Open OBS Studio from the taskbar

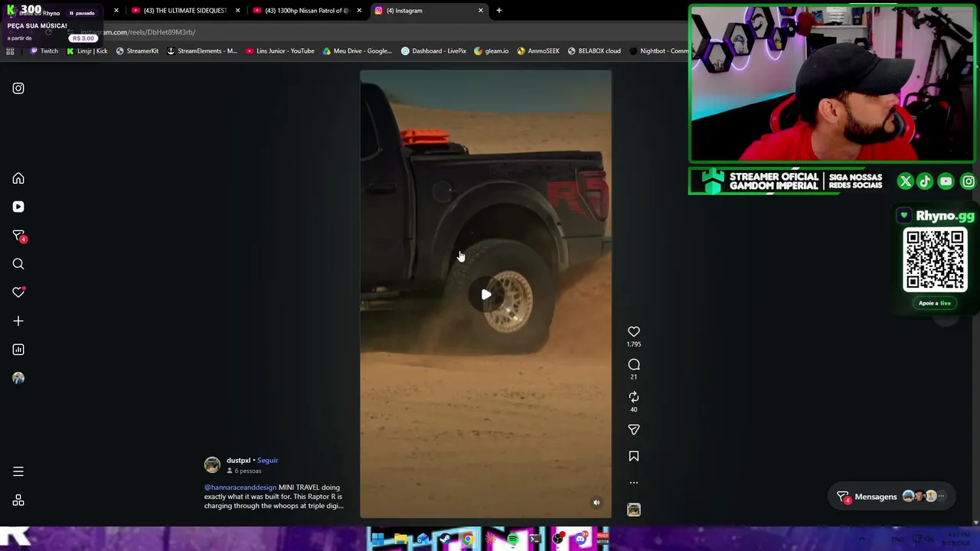(x=558, y=540)
